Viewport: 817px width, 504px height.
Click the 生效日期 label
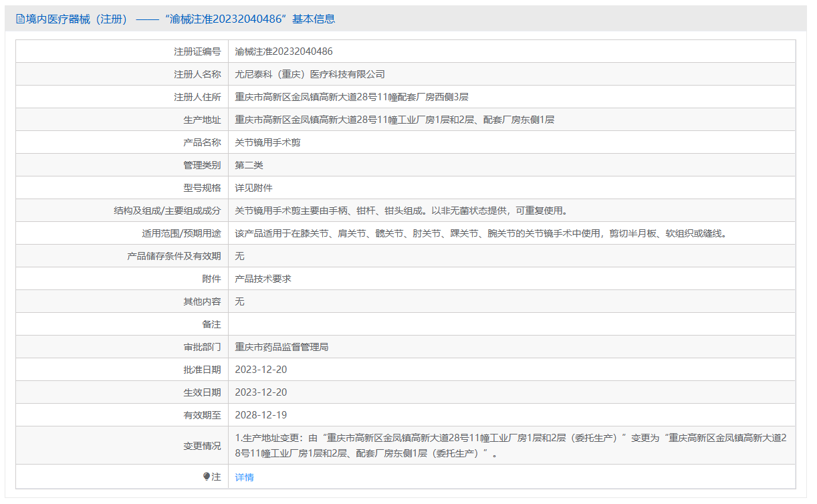tap(202, 392)
